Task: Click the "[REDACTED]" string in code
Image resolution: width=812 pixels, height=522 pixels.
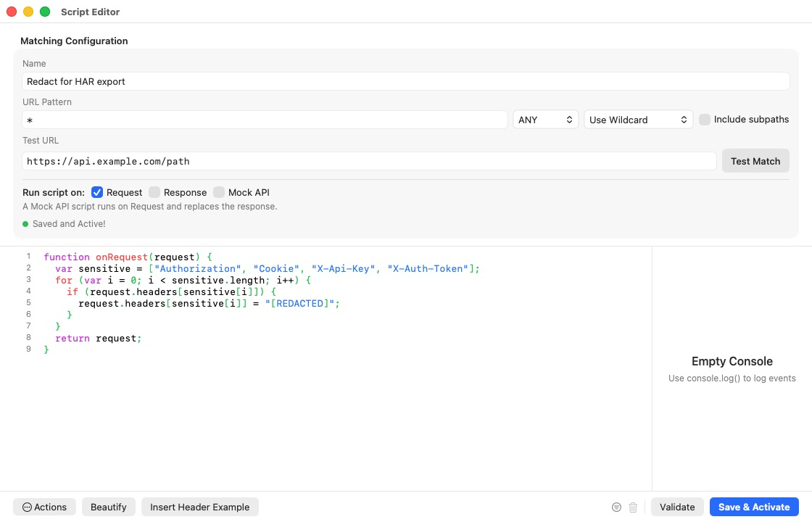Action: click(300, 304)
